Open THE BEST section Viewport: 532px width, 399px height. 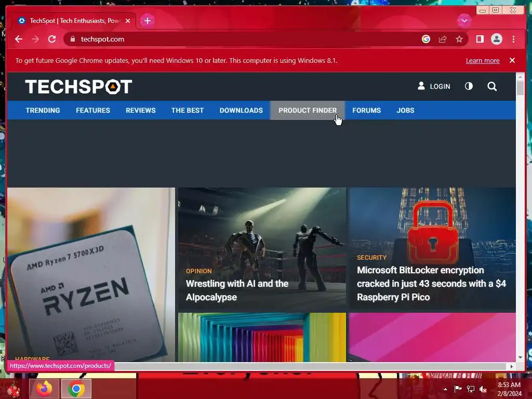pos(187,110)
